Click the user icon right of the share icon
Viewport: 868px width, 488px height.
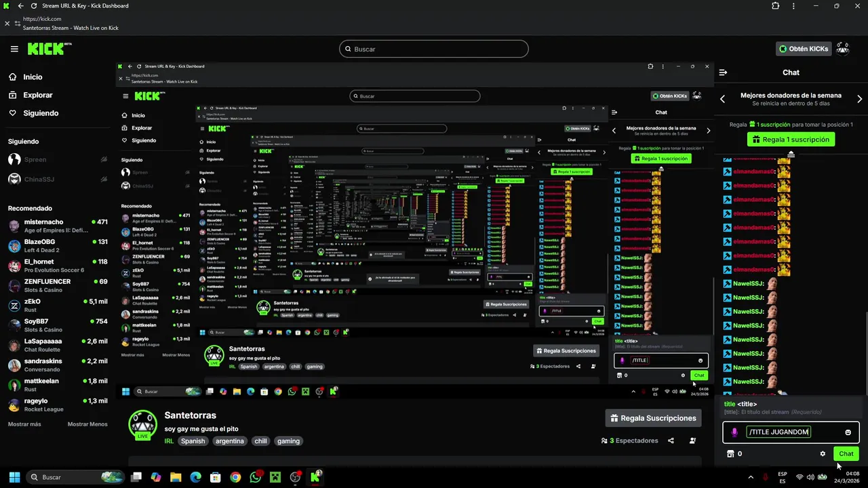click(x=692, y=441)
